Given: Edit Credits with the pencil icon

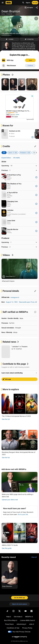Looking at the screenshot, I should point(35,146).
